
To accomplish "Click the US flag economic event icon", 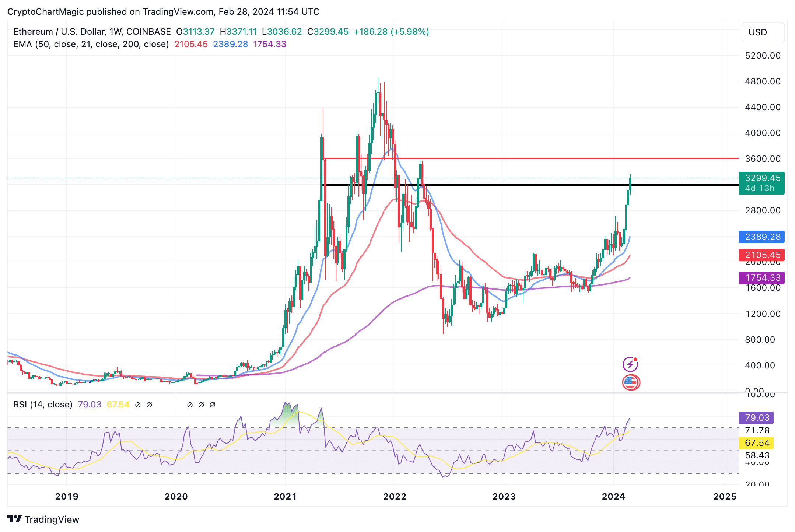I will tap(631, 382).
